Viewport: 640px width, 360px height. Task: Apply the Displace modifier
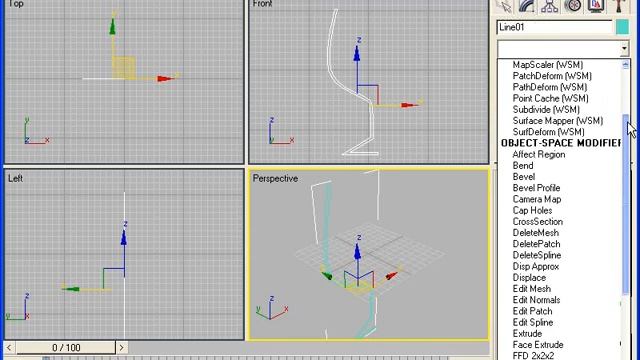(x=529, y=278)
